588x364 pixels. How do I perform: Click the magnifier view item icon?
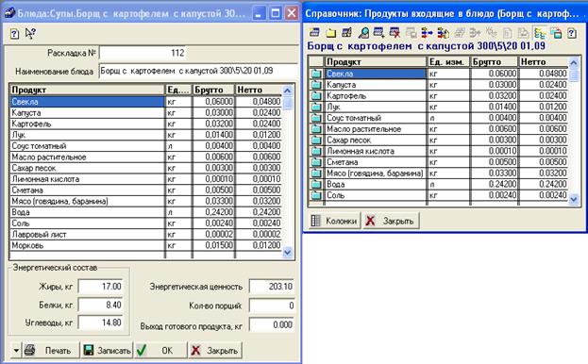(363, 33)
